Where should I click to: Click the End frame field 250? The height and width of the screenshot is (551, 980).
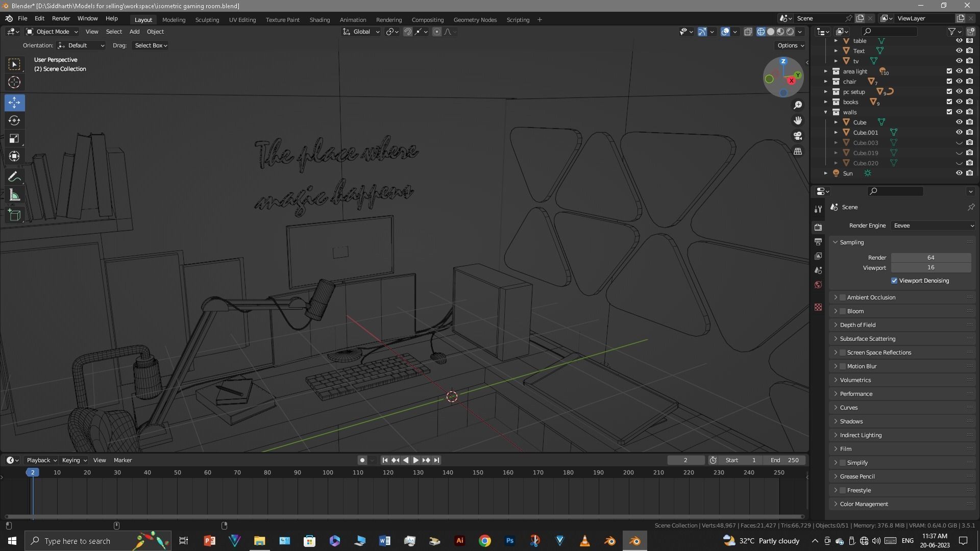[x=785, y=460]
